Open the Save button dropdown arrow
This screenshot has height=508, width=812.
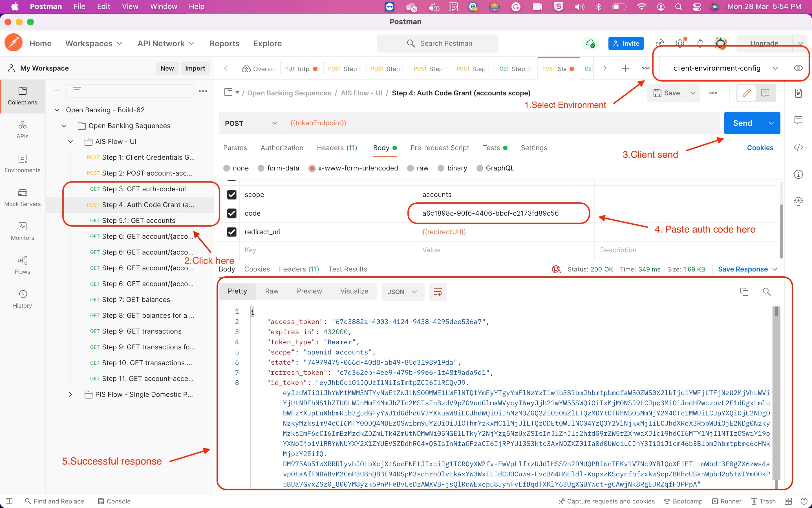[x=693, y=93]
